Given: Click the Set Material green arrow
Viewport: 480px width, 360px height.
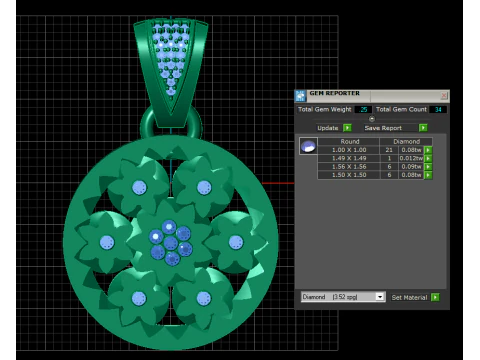Looking at the screenshot, I should pos(435,297).
